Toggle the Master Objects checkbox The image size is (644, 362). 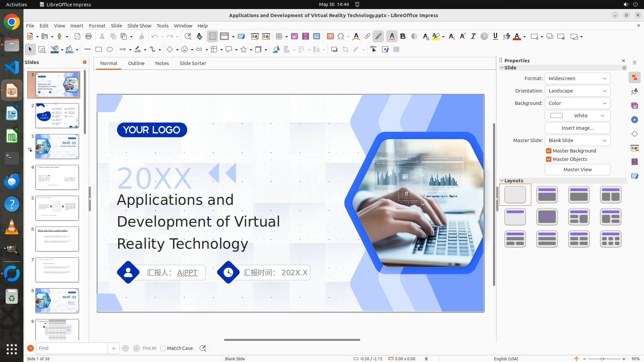(549, 159)
